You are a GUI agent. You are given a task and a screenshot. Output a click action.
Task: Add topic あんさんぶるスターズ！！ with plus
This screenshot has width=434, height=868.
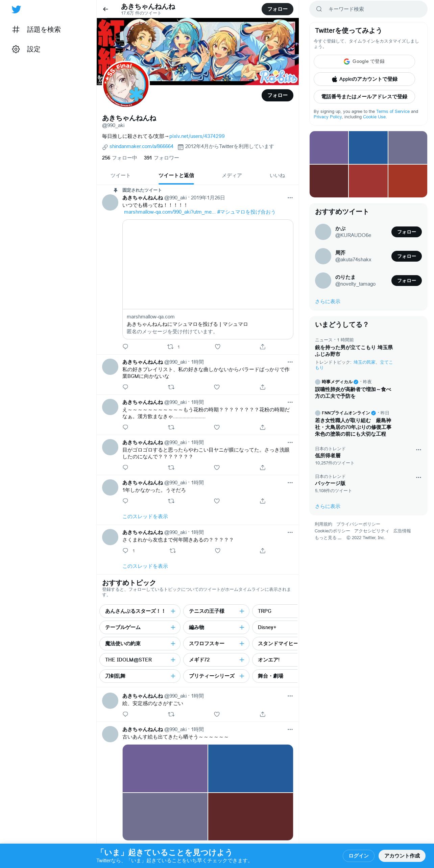pyautogui.click(x=173, y=611)
